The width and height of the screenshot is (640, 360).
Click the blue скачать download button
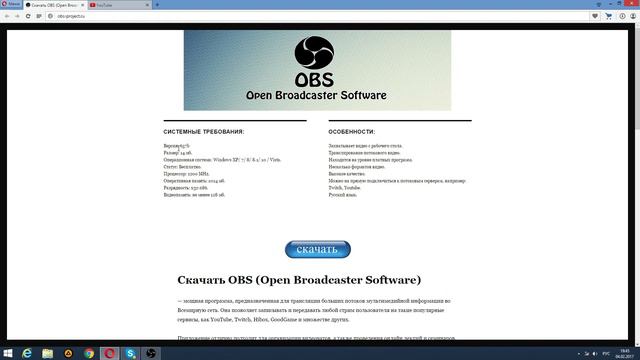click(318, 249)
